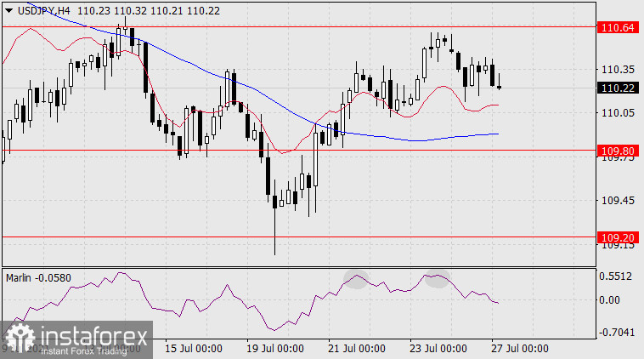This screenshot has width=644, height=359.
Task: Select the 110.64 resistance price label
Action: [x=619, y=27]
